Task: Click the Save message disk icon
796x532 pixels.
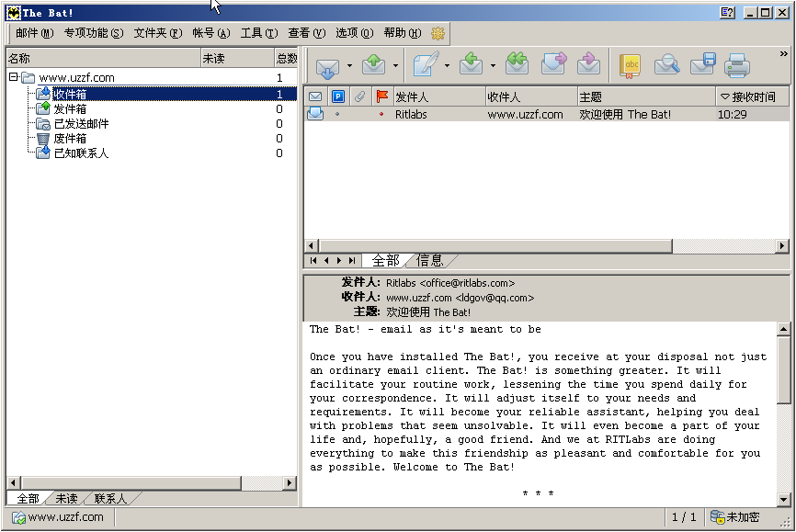Action: 702,64
